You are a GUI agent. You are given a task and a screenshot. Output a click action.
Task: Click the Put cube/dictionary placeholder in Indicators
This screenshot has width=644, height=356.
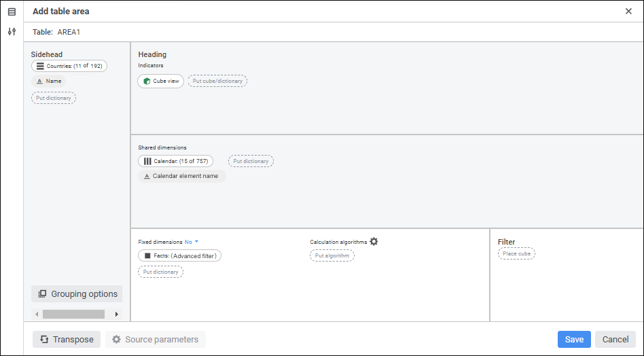pos(217,81)
